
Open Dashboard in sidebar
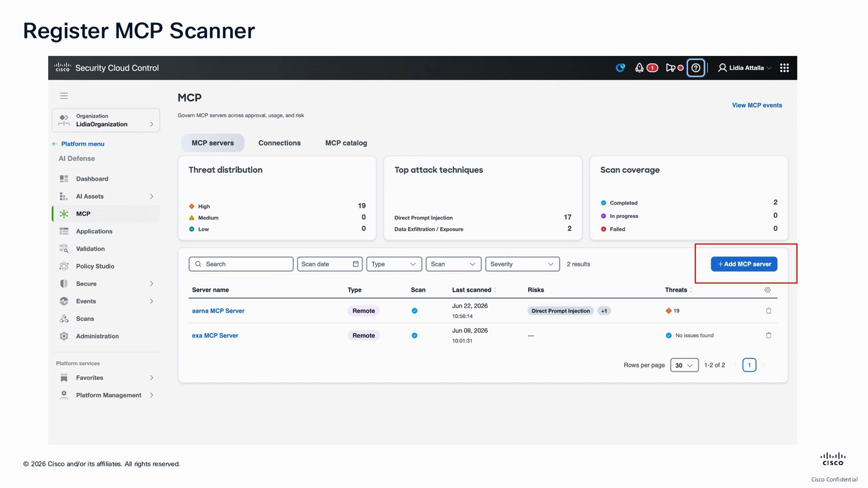click(106, 179)
